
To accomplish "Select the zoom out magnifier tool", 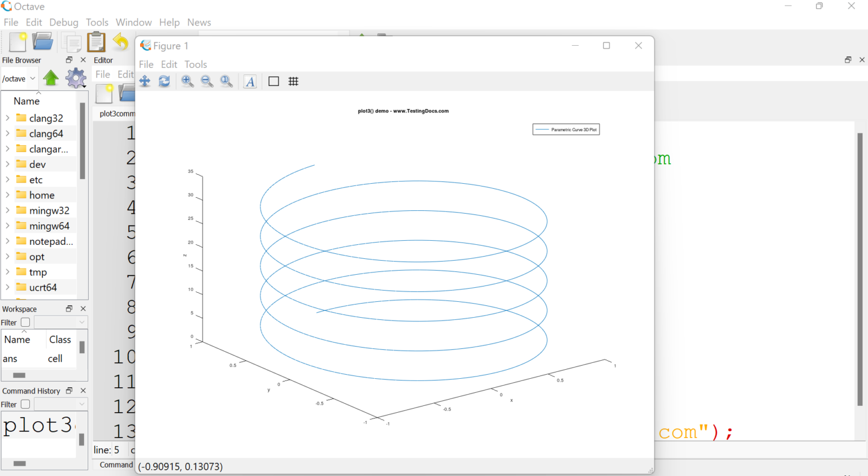I will 207,81.
